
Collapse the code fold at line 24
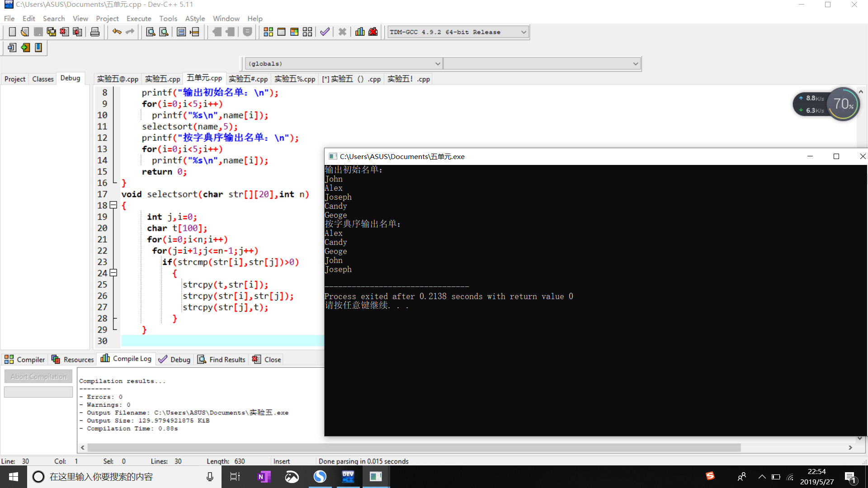(113, 273)
